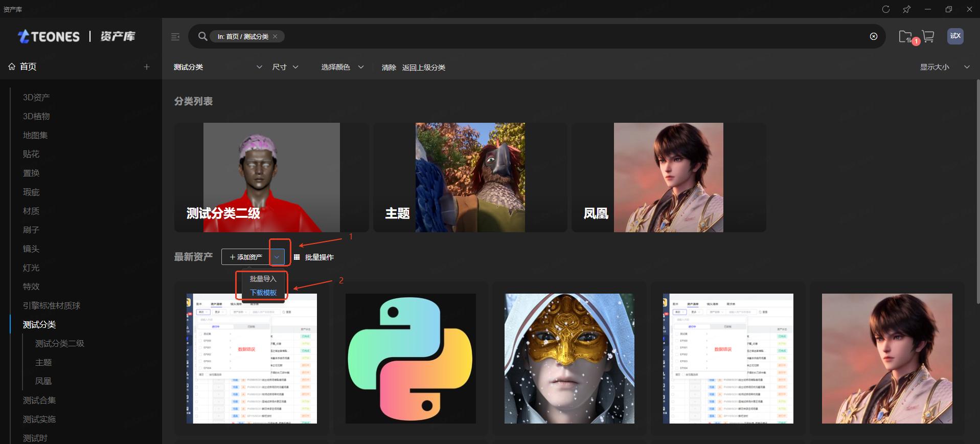The image size is (980, 444).
Task: Select 下载模板 from the dropdown menu
Action: (x=263, y=293)
